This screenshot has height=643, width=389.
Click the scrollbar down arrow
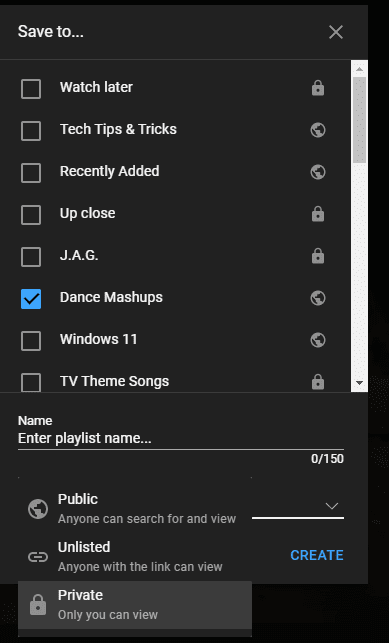click(x=359, y=383)
